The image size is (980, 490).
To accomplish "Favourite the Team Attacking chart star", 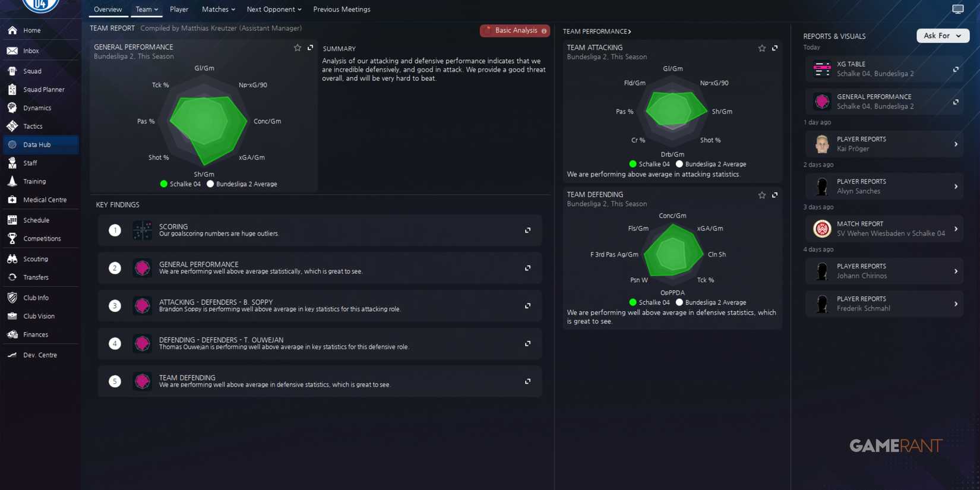I will coord(762,48).
